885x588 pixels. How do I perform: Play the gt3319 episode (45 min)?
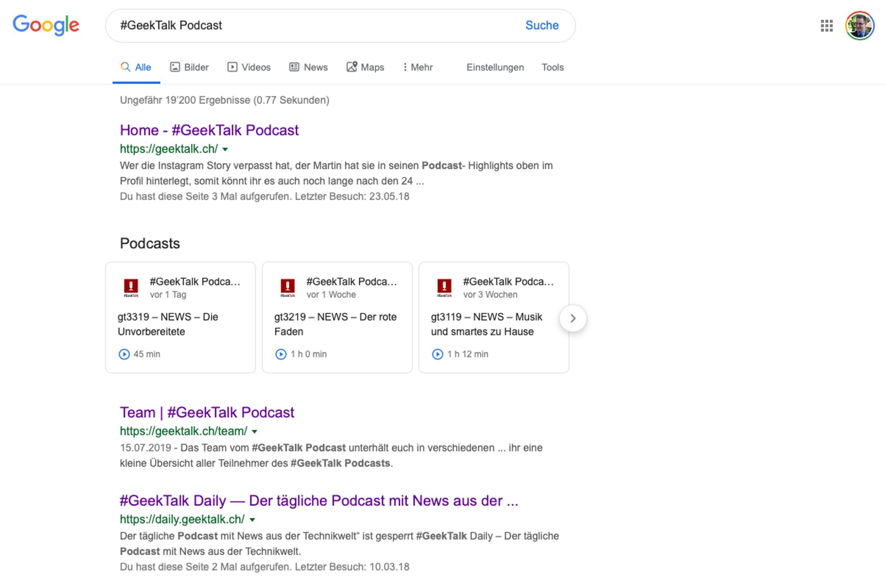tap(124, 354)
